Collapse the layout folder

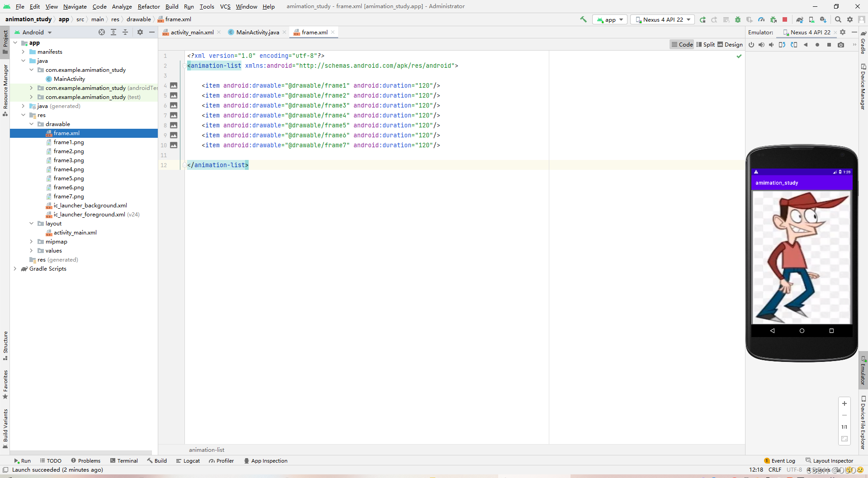click(31, 224)
